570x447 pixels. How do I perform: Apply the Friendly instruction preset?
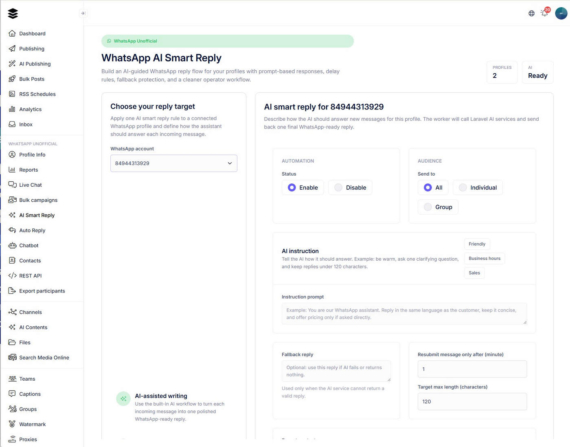(477, 244)
